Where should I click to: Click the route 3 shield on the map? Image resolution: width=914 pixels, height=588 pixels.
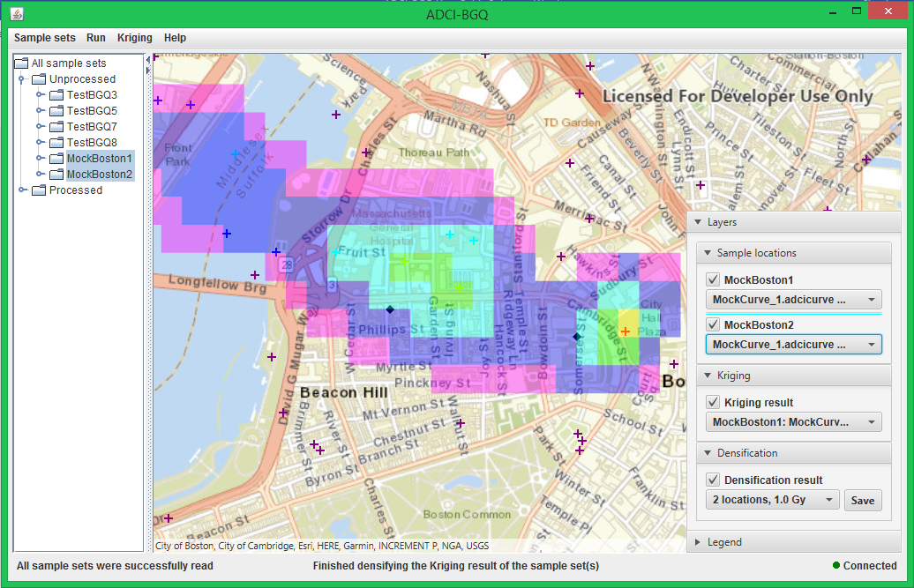click(332, 285)
